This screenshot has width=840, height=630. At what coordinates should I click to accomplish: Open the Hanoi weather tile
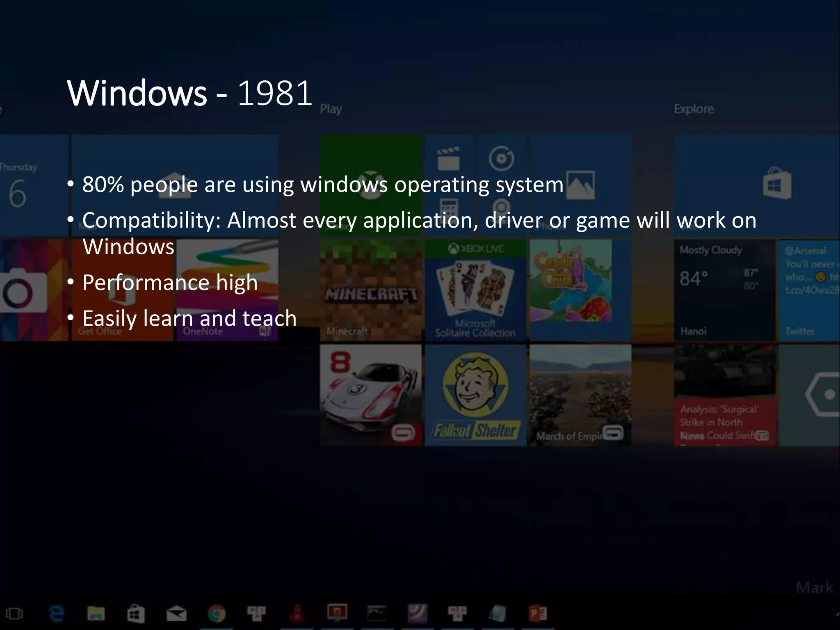point(725,290)
